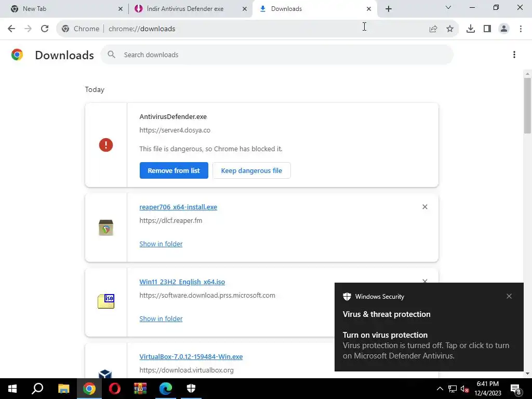Viewport: 532px width, 399px height.
Task: Share this page via the share icon
Action: pyautogui.click(x=433, y=29)
